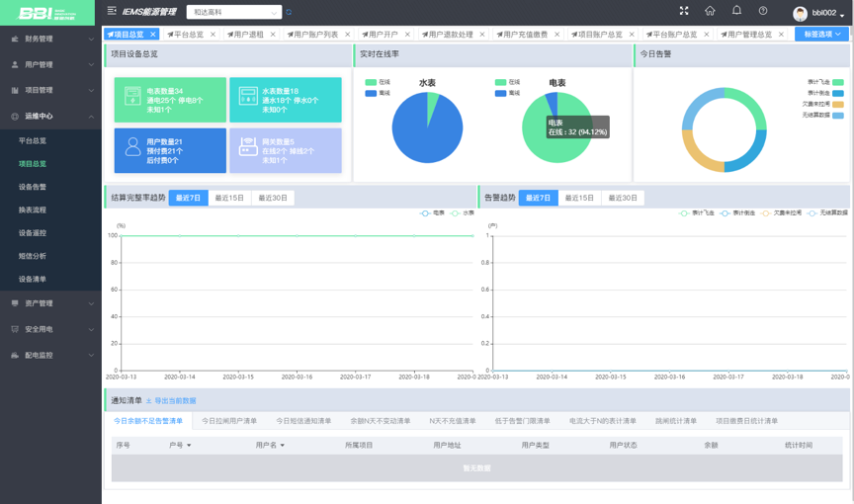Select 最近15日 for 结算完整率趋势

pyautogui.click(x=229, y=198)
